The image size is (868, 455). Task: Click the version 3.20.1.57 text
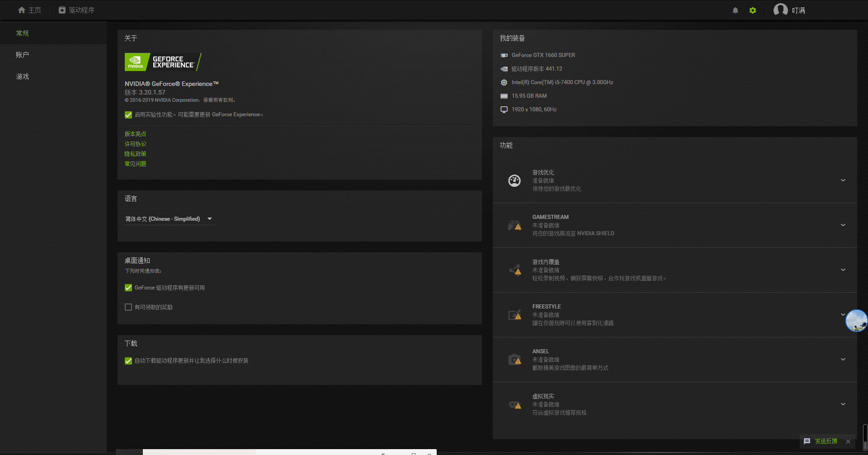coord(145,92)
